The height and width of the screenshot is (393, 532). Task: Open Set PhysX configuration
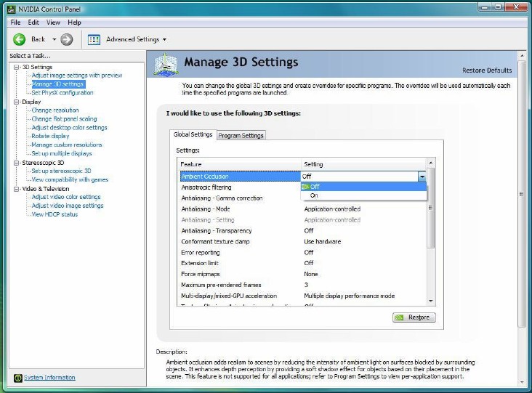[63, 92]
